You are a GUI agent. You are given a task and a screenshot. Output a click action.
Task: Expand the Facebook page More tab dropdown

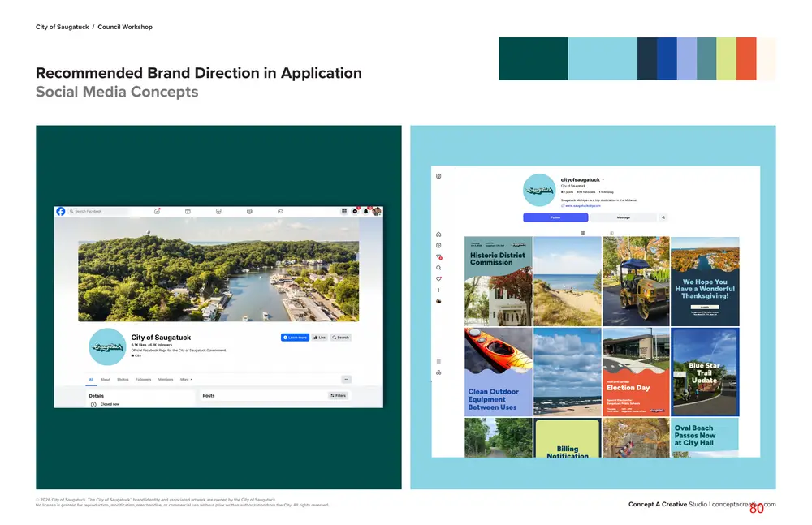coord(186,380)
